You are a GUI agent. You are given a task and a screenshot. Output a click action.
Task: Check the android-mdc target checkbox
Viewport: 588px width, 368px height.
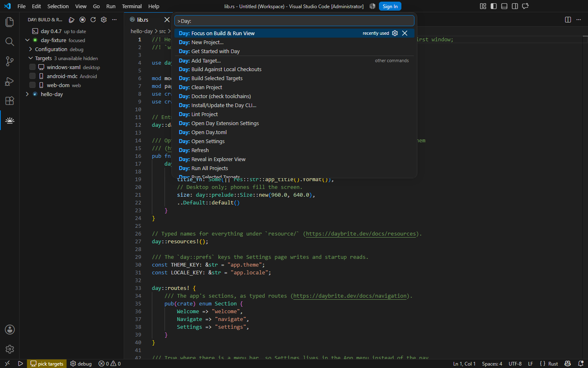click(x=32, y=76)
